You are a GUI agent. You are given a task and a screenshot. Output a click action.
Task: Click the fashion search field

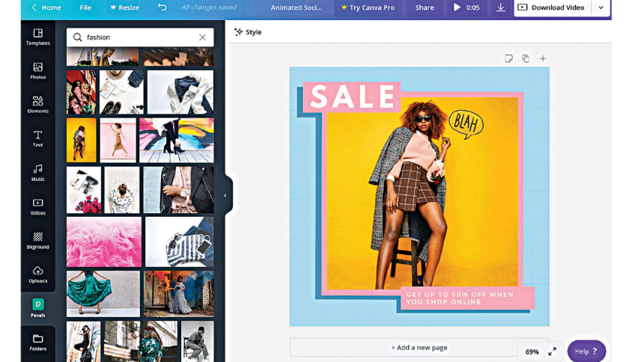coord(140,37)
